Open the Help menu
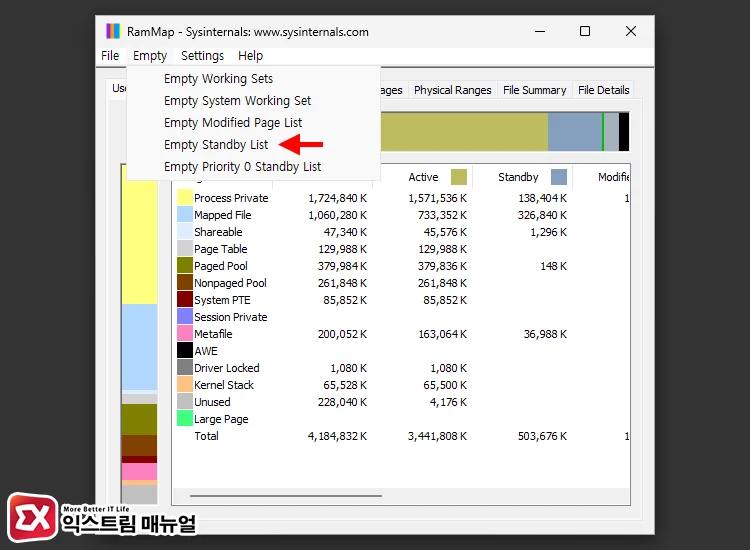750x550 pixels. click(250, 55)
